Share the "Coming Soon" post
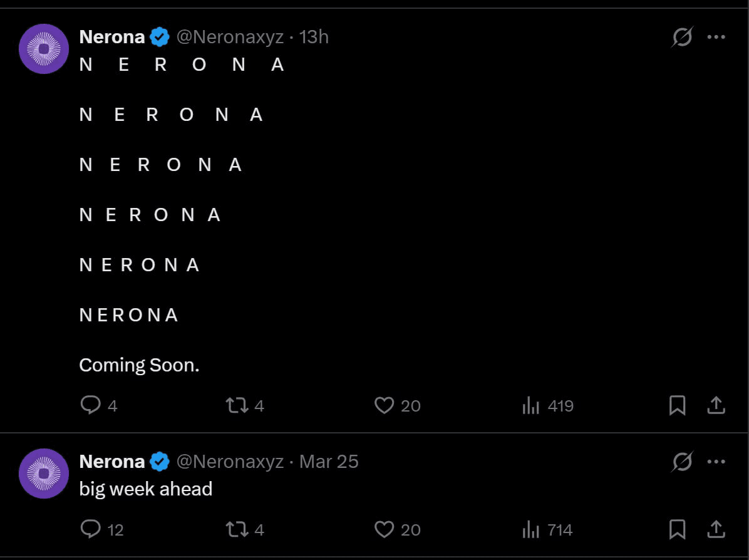Image resolution: width=749 pixels, height=560 pixels. tap(716, 405)
